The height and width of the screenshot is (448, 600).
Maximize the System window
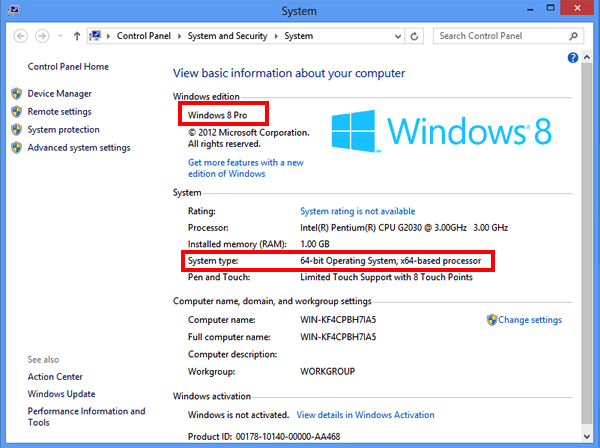click(x=550, y=8)
